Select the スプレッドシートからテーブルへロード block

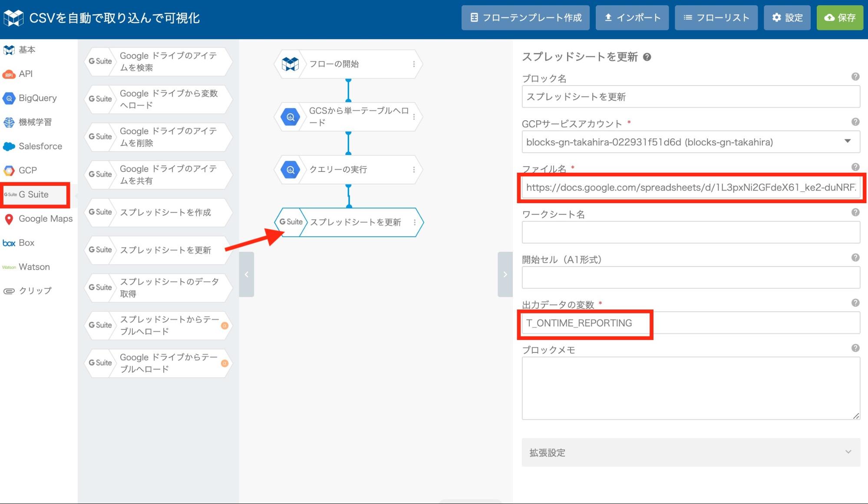158,326
